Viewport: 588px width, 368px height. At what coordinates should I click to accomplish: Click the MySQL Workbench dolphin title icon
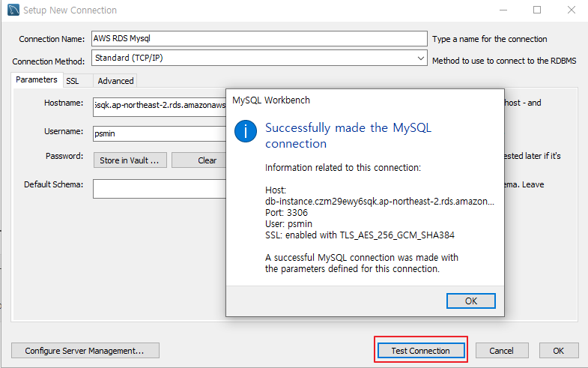click(x=13, y=10)
